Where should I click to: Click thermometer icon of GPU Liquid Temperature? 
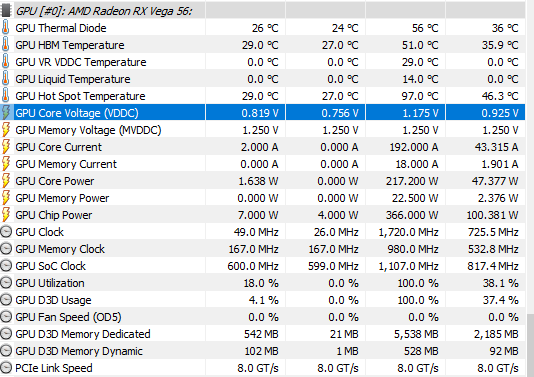click(5, 79)
